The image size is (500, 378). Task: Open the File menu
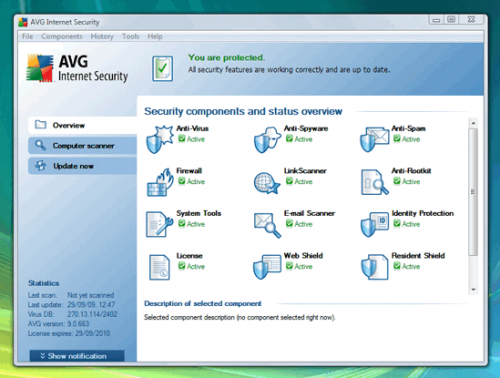tap(28, 36)
